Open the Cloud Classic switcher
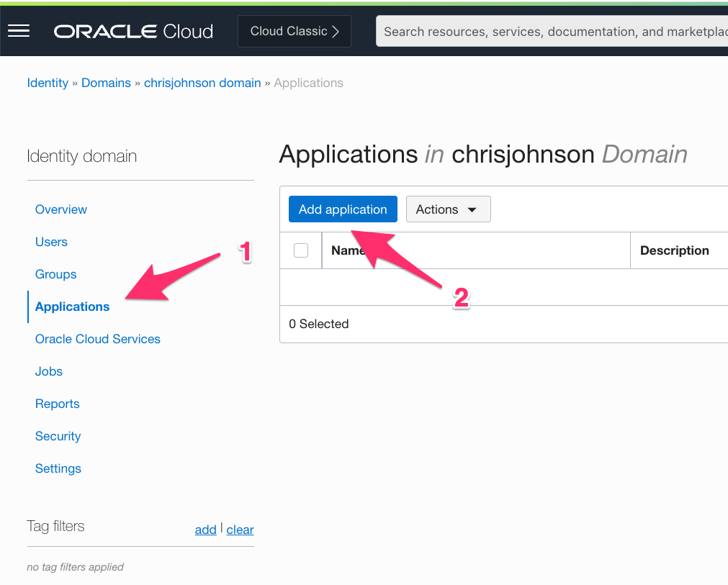The image size is (728, 585). pos(295,32)
